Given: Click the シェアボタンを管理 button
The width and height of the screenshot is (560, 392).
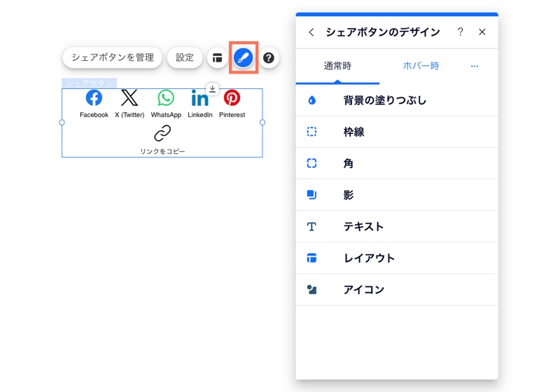Looking at the screenshot, I should [x=113, y=57].
